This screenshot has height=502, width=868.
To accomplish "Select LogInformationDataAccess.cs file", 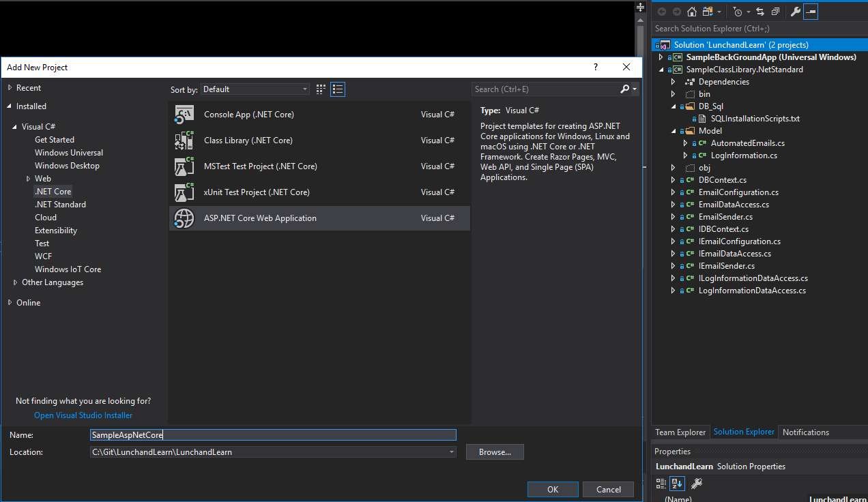I will coord(752,291).
